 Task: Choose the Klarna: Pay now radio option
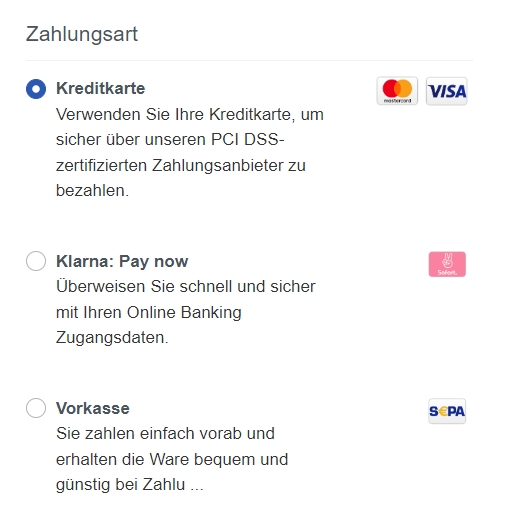point(36,261)
